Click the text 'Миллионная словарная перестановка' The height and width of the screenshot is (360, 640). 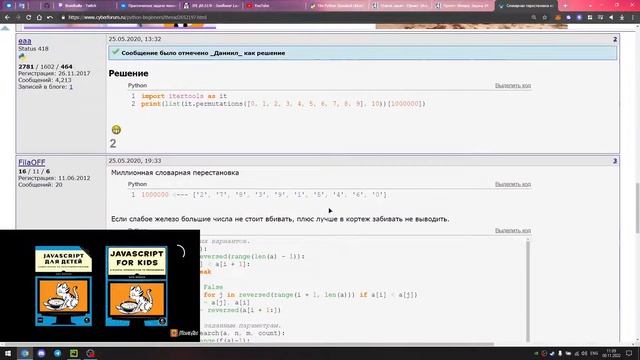(x=175, y=173)
